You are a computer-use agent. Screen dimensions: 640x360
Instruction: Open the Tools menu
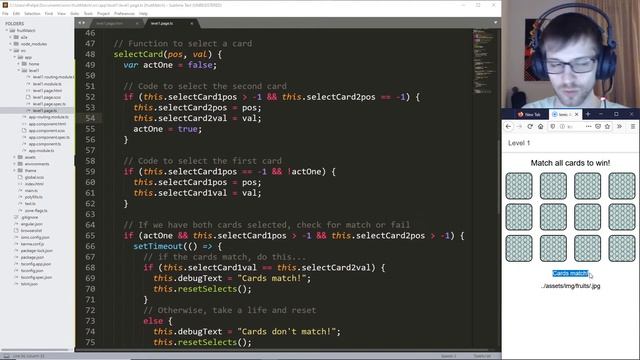click(88, 13)
